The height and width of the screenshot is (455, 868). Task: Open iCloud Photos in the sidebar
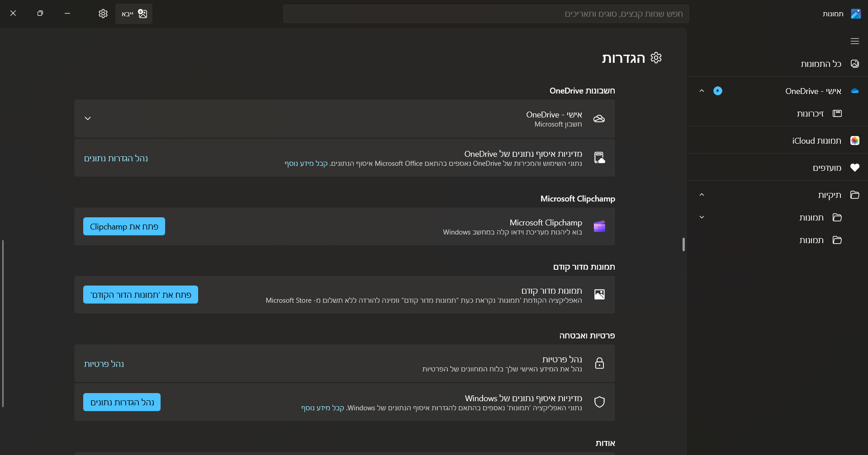click(x=816, y=141)
